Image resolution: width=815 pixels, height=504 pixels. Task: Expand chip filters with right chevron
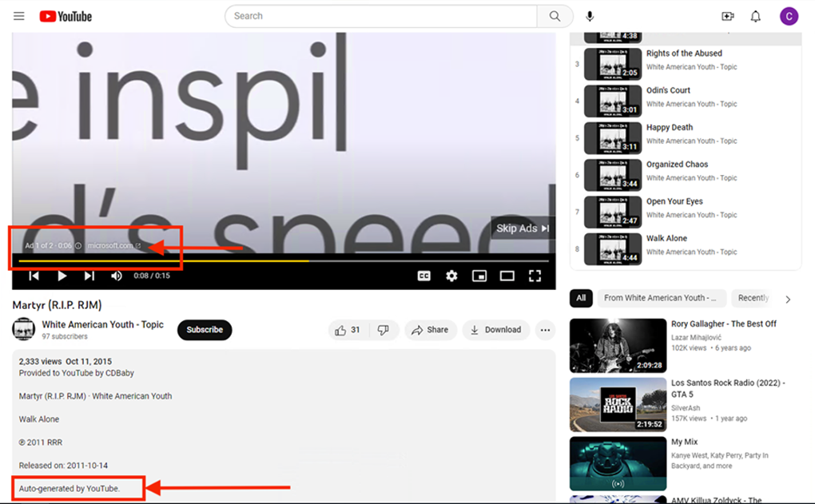tap(788, 299)
